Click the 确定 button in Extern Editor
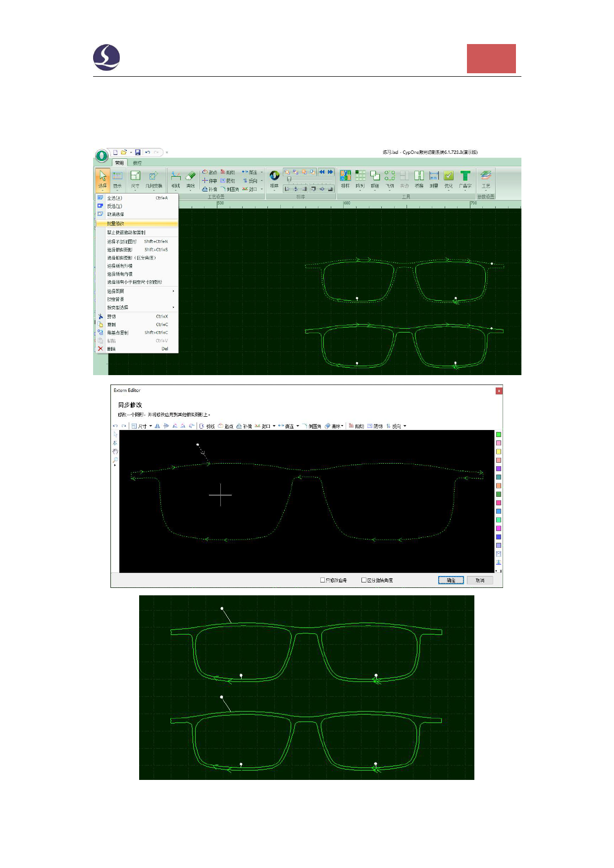The width and height of the screenshot is (614, 868). click(x=451, y=580)
